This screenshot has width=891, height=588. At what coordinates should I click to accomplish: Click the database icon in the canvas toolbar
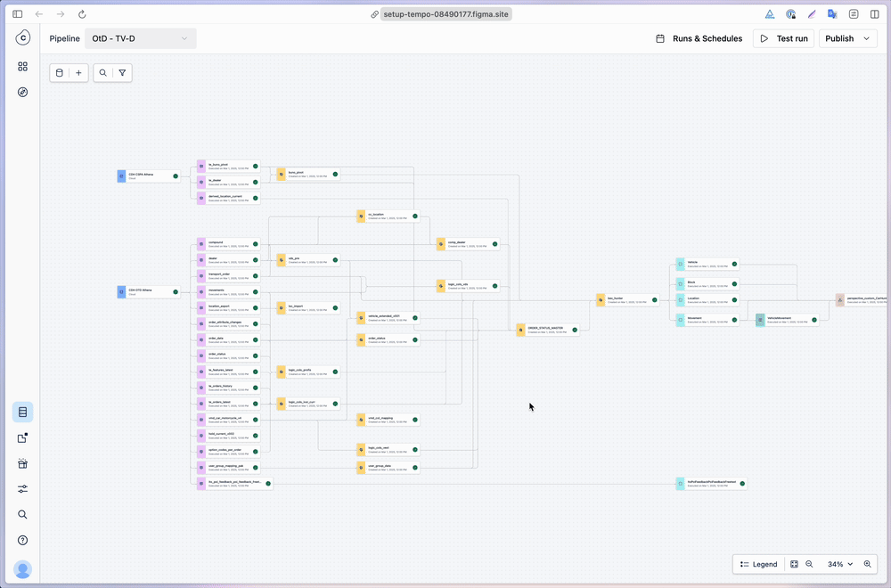click(59, 72)
